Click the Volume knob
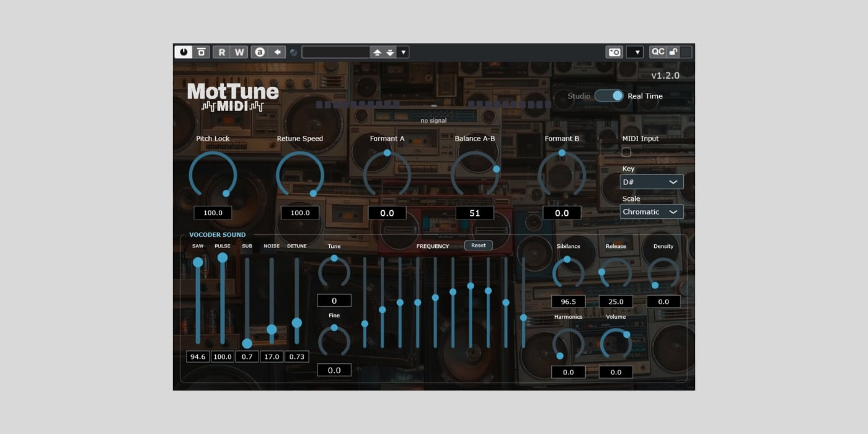868x434 pixels. 616,343
